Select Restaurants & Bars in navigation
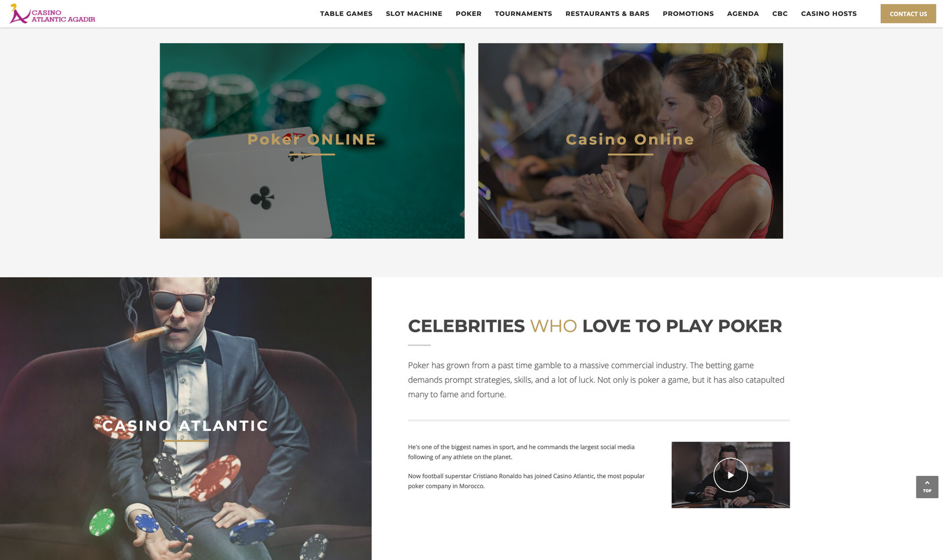Screen dimensions: 943x560 [x=607, y=14]
